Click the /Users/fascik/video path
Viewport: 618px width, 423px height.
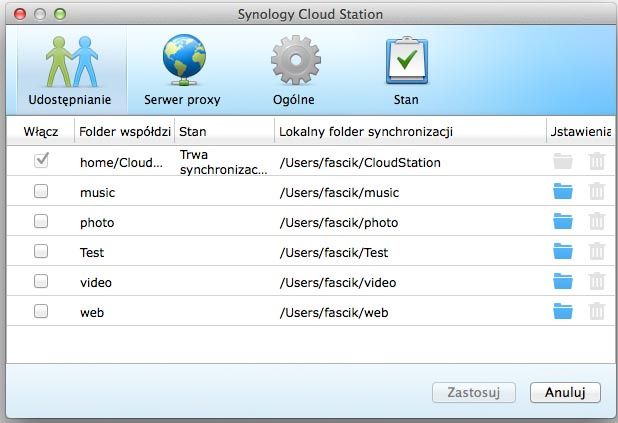click(x=338, y=282)
